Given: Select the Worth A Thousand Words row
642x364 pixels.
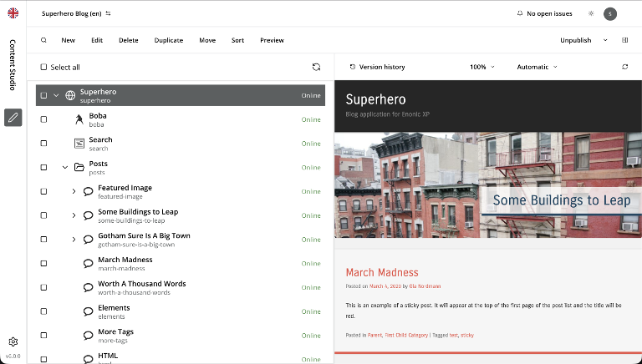Looking at the screenshot, I should coord(181,287).
